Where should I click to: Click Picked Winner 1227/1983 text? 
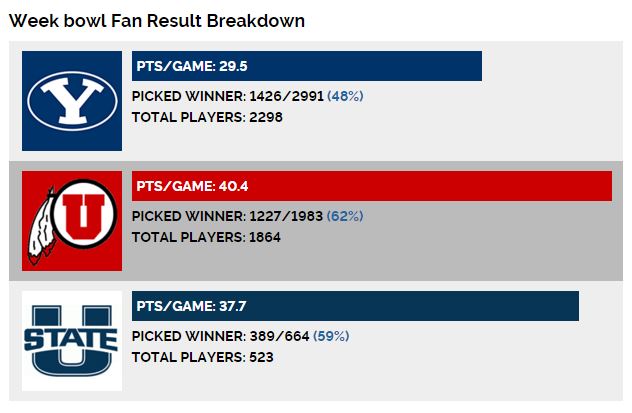tap(227, 216)
